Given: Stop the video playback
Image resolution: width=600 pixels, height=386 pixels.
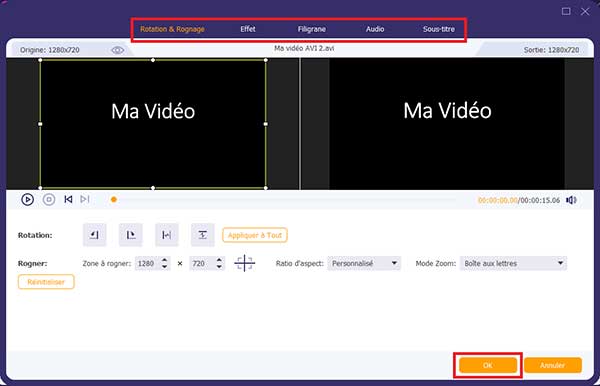Looking at the screenshot, I should (49, 200).
